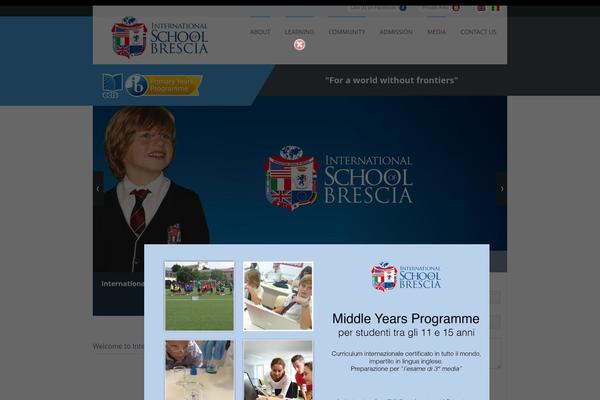Viewport: 600px width, 400px height.
Task: Close the popup with the X icon
Action: pos(299,45)
